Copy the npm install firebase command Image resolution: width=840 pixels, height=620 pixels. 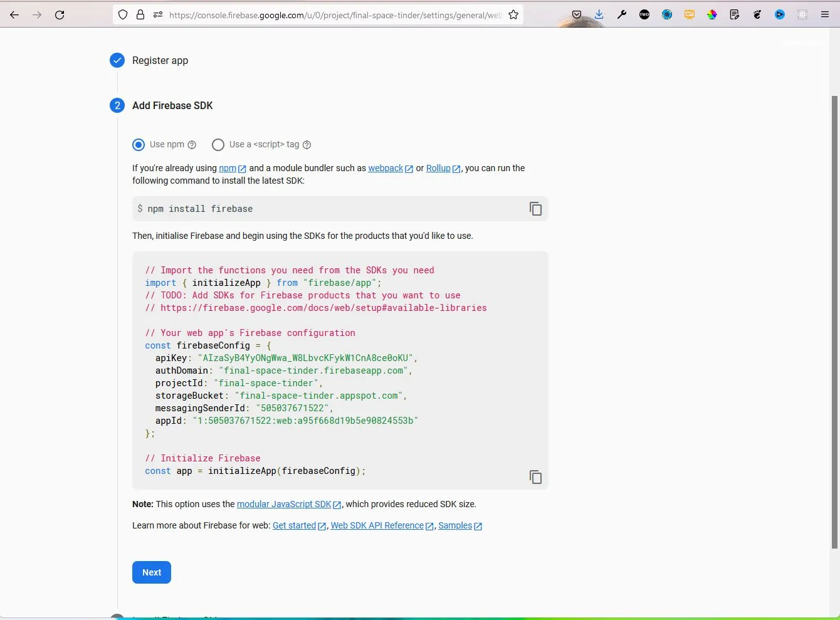[535, 209]
